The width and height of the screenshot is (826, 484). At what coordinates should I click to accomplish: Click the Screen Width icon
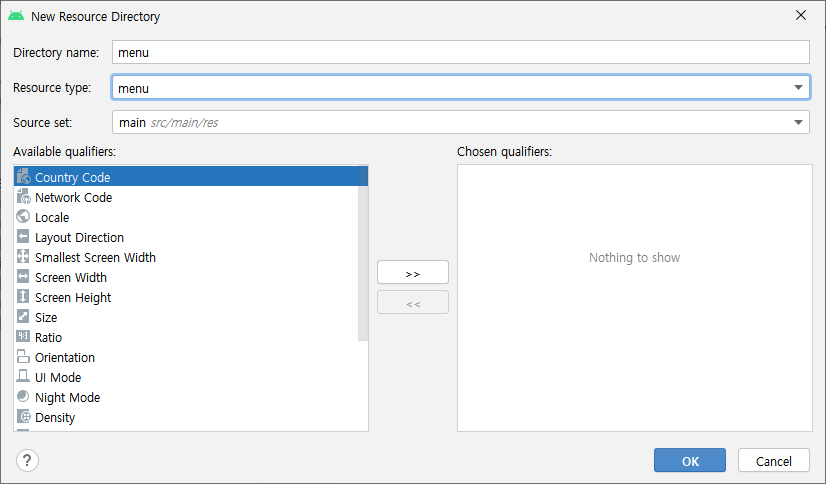point(23,276)
